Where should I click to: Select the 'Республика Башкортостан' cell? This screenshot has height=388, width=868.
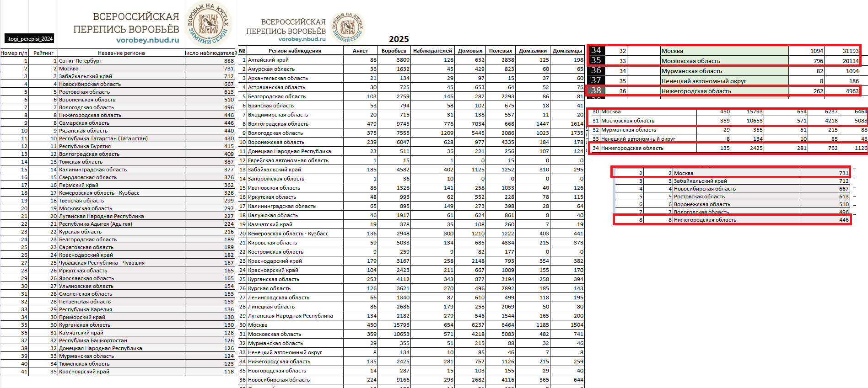[x=121, y=340]
